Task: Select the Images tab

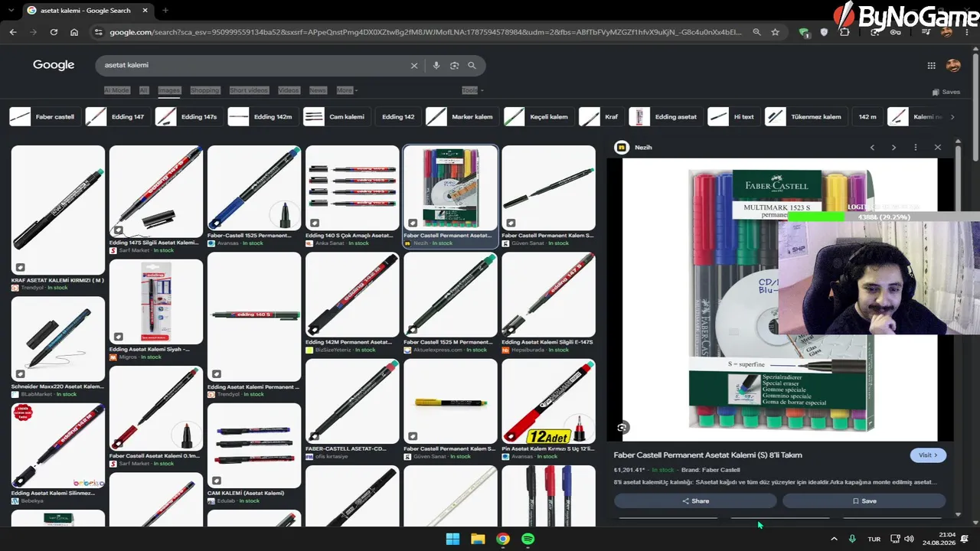Action: pos(169,90)
